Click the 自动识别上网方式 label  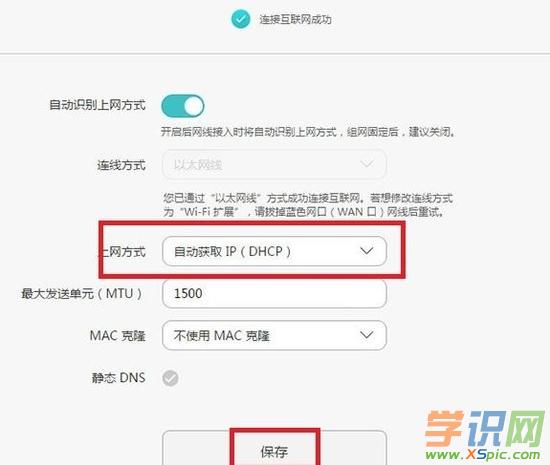[x=97, y=105]
